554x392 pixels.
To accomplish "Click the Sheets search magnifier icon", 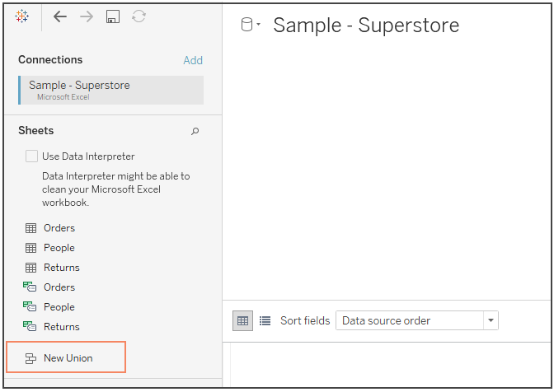I will click(x=195, y=131).
